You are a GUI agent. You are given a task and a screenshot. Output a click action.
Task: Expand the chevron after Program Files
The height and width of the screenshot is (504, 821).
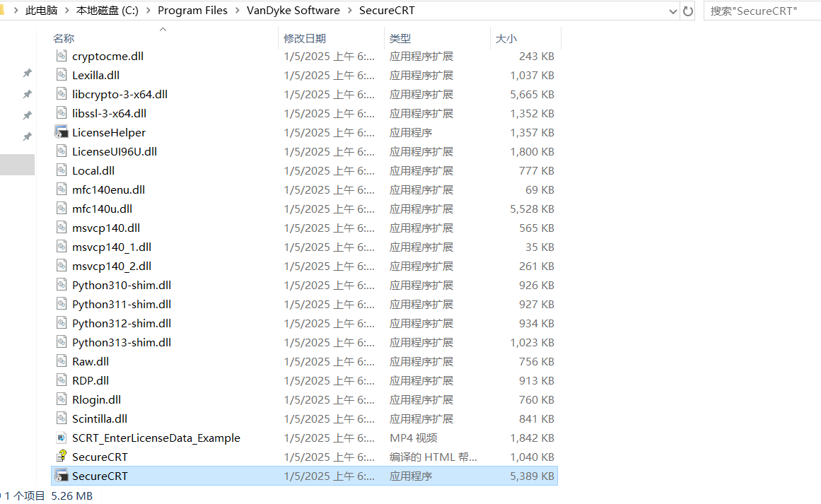point(237,11)
